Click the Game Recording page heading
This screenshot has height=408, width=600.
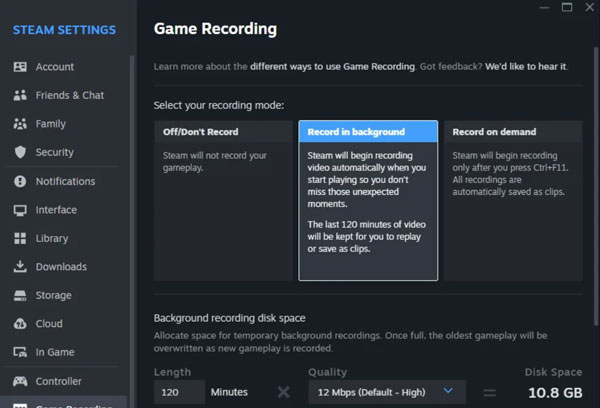[x=215, y=29]
